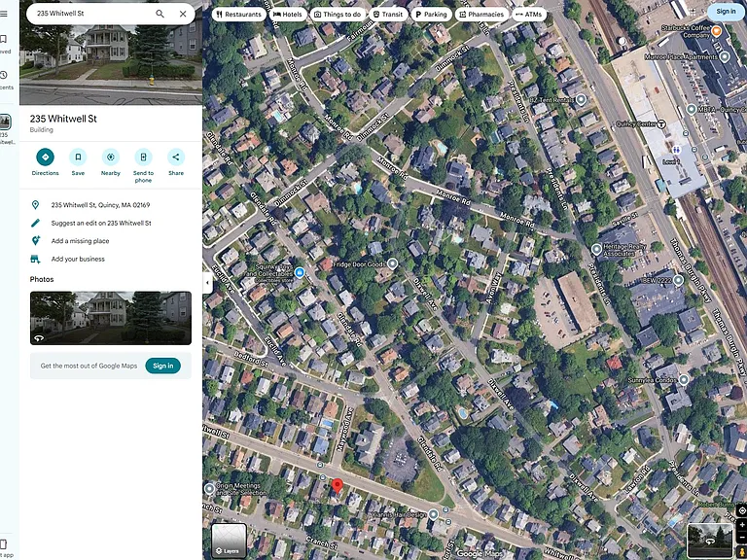
Task: Click the Heritage Realty Associates marker
Action: point(596,249)
